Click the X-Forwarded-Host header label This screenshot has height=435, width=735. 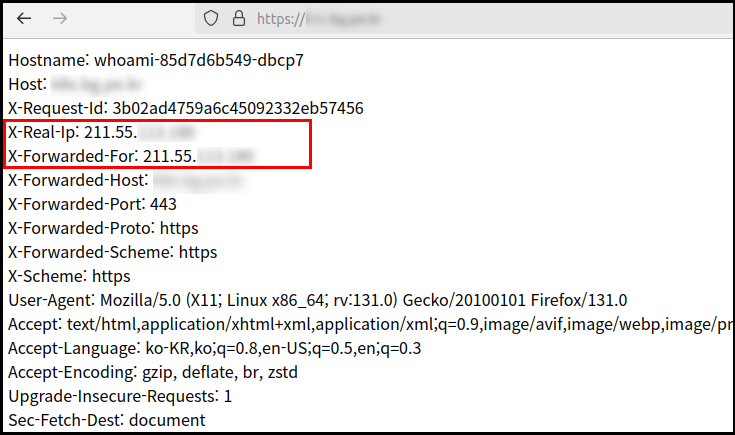point(77,180)
